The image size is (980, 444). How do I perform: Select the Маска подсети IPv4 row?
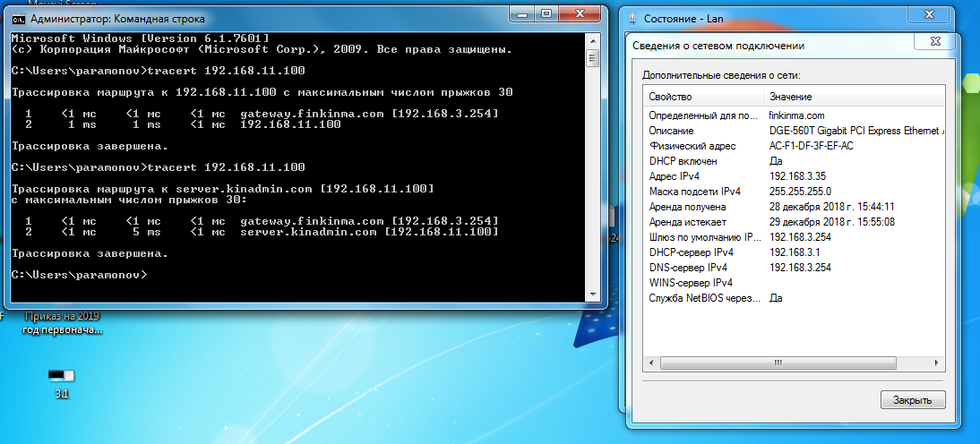[x=794, y=191]
